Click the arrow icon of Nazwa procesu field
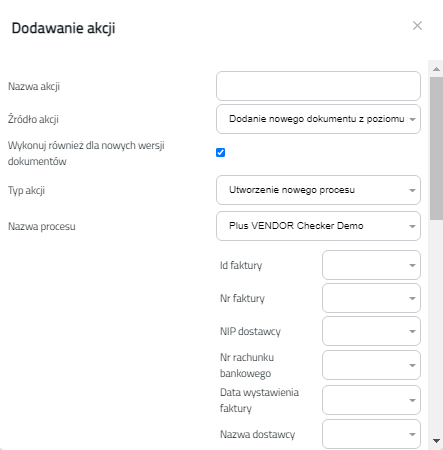Screen dimensions: 443x450 pos(412,226)
